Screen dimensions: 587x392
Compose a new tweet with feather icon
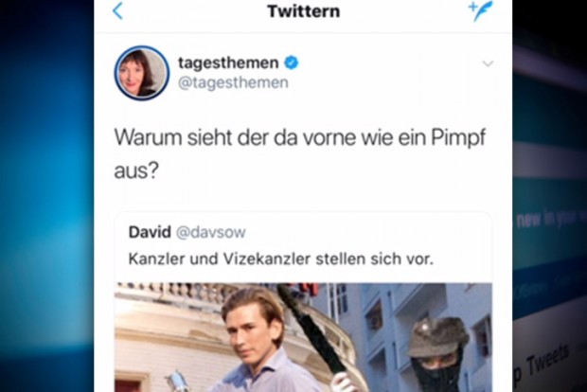481,10
